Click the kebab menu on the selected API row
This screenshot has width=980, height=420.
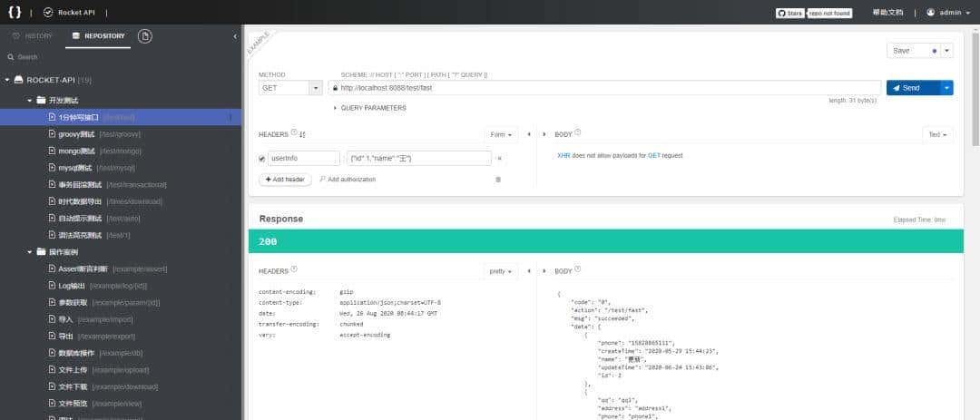(x=230, y=117)
